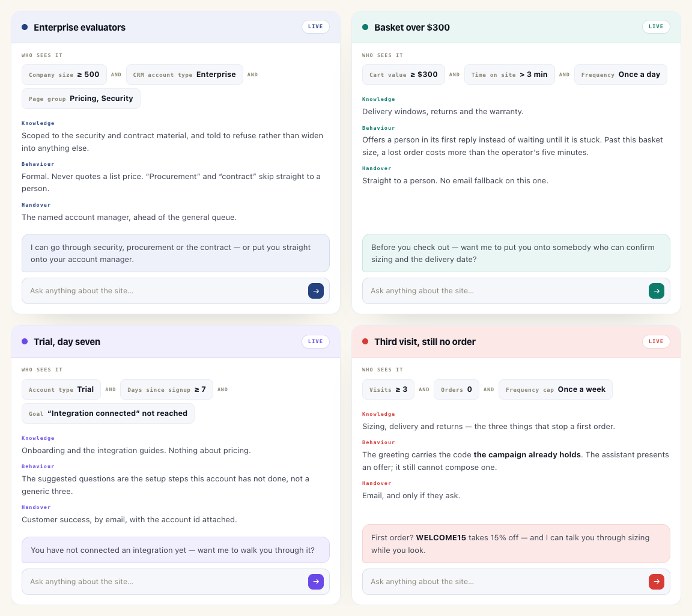
Task: Select the Visits ≥ 3 condition chip
Action: [x=388, y=389]
